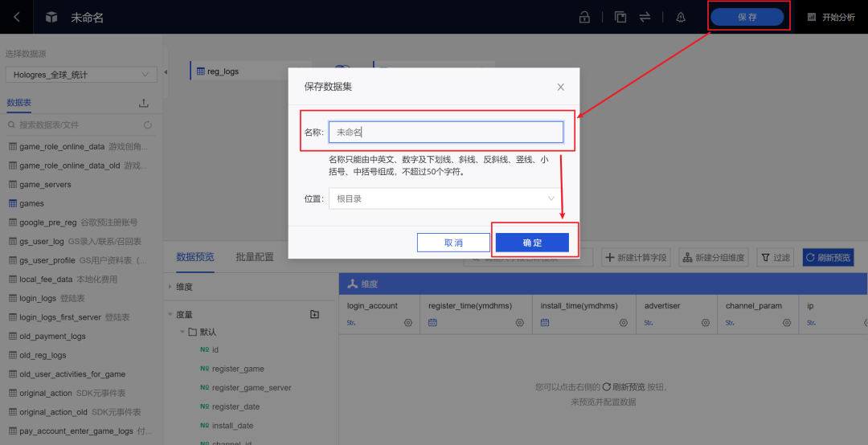Open settings gear for login_account column

pyautogui.click(x=408, y=323)
